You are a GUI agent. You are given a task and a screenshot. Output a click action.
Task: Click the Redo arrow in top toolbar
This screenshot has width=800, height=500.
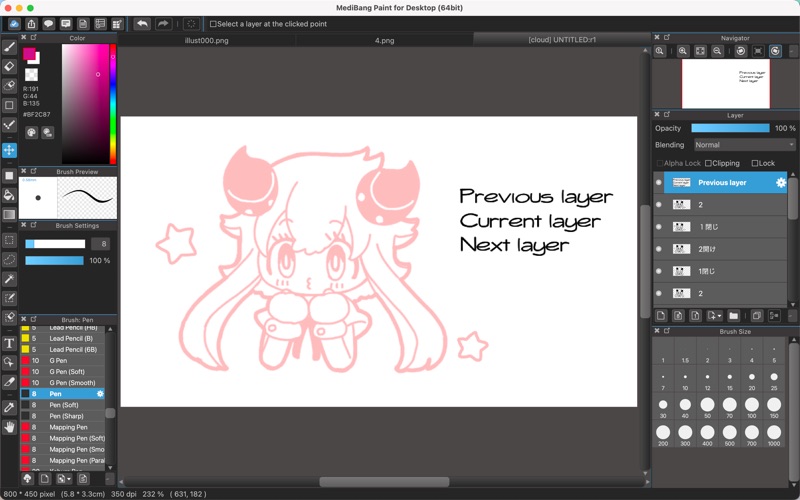(163, 24)
